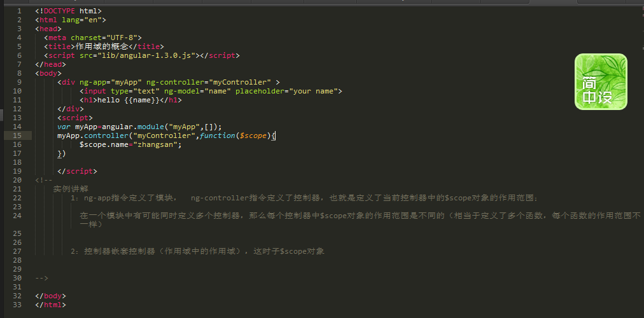The image size is (644, 318).
Task: Click the input tag name on line 10
Action: coord(95,91)
